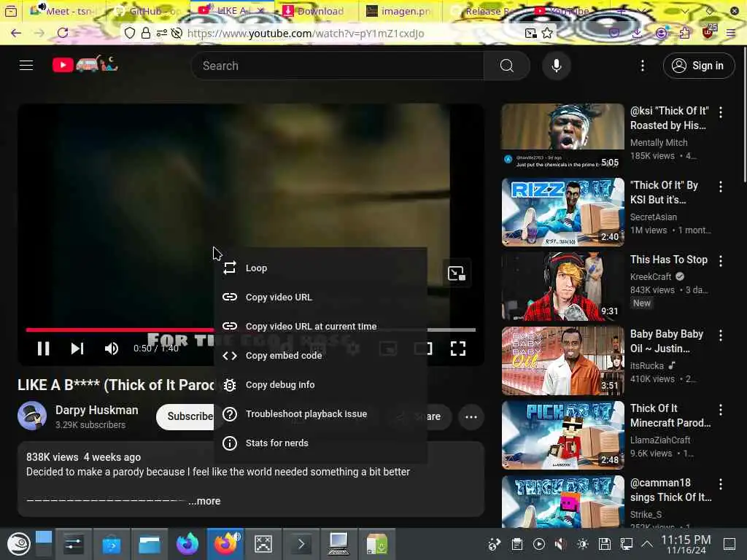
Task: Open options for @camman18 video
Action: pyautogui.click(x=721, y=484)
